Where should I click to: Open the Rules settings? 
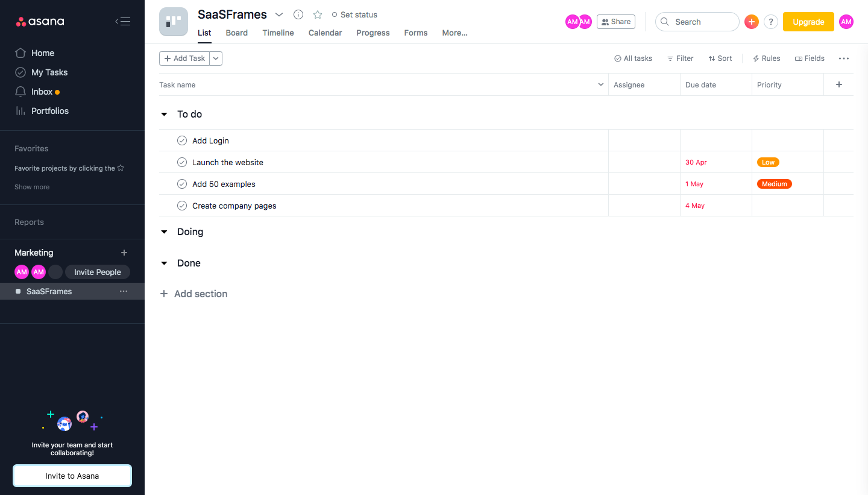click(x=766, y=58)
